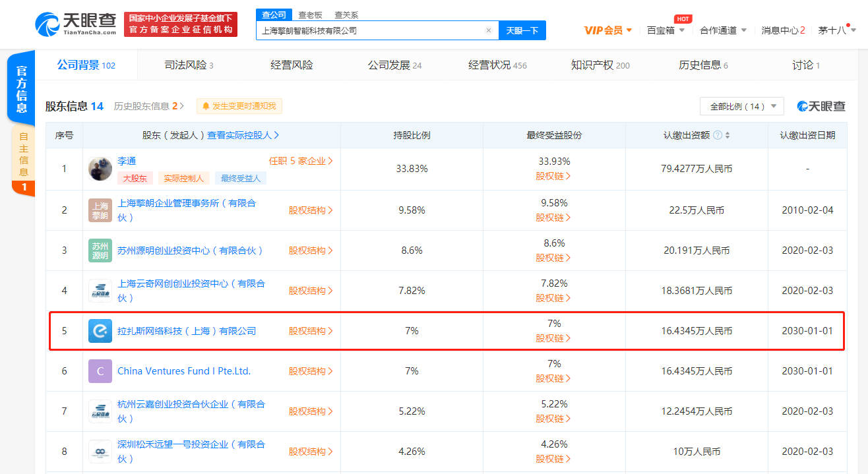Open 股权结构 for China Ventures Fund
This screenshot has height=474, width=868.
coord(311,371)
